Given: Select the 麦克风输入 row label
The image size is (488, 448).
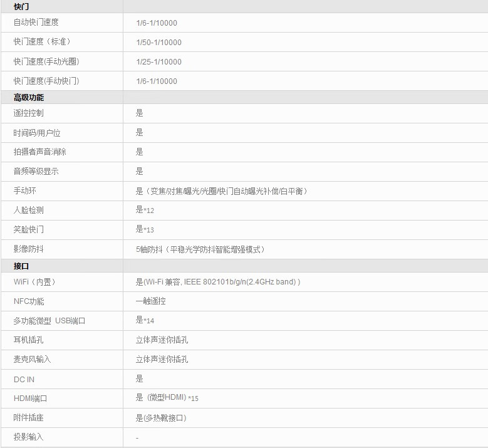Looking at the screenshot, I should 33,360.
